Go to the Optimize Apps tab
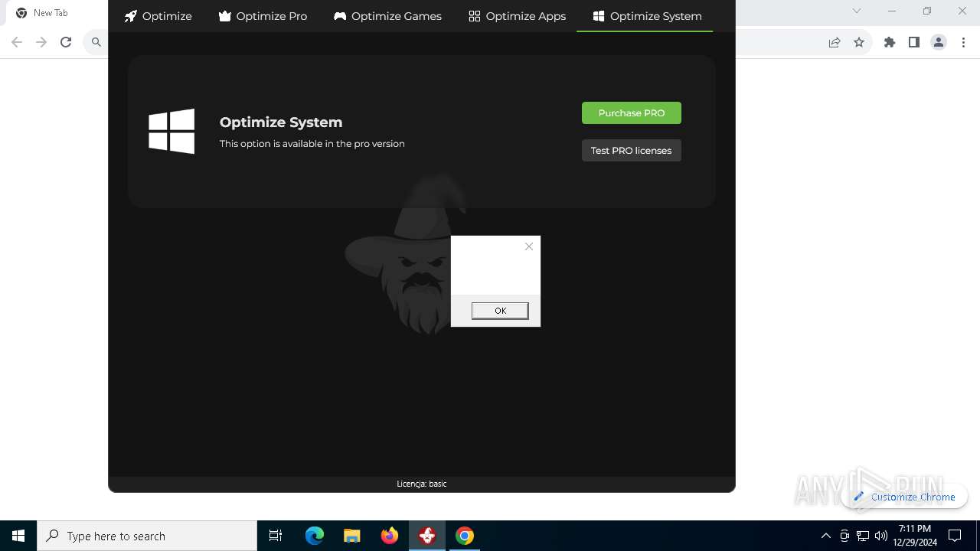The height and width of the screenshot is (551, 980). click(x=518, y=16)
